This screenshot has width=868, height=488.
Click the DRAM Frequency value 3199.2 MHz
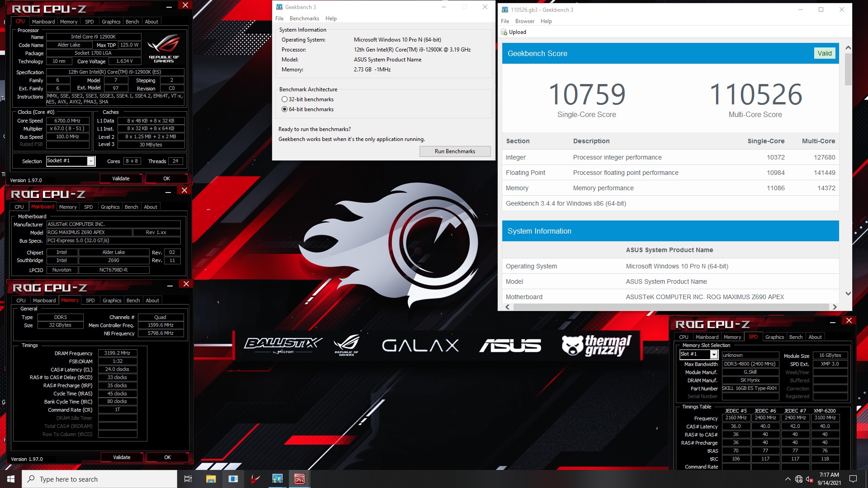click(x=117, y=353)
